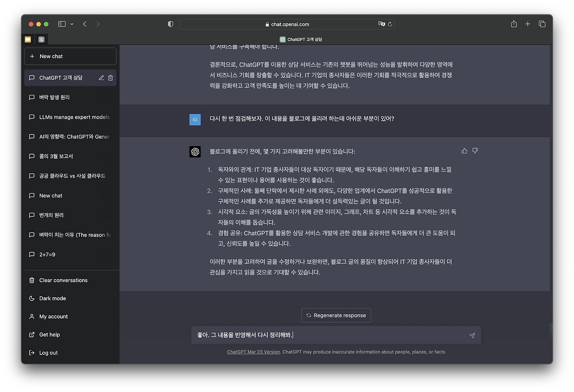Open the ChatGPT Mar 23 Version link
574x392 pixels.
(x=253, y=352)
